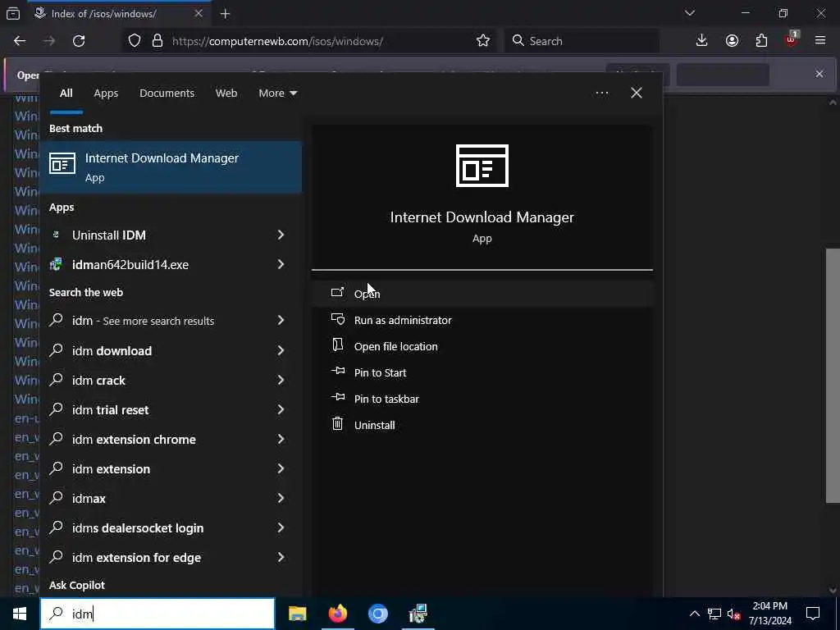
Task: Click the Open file location icon
Action: (x=337, y=345)
